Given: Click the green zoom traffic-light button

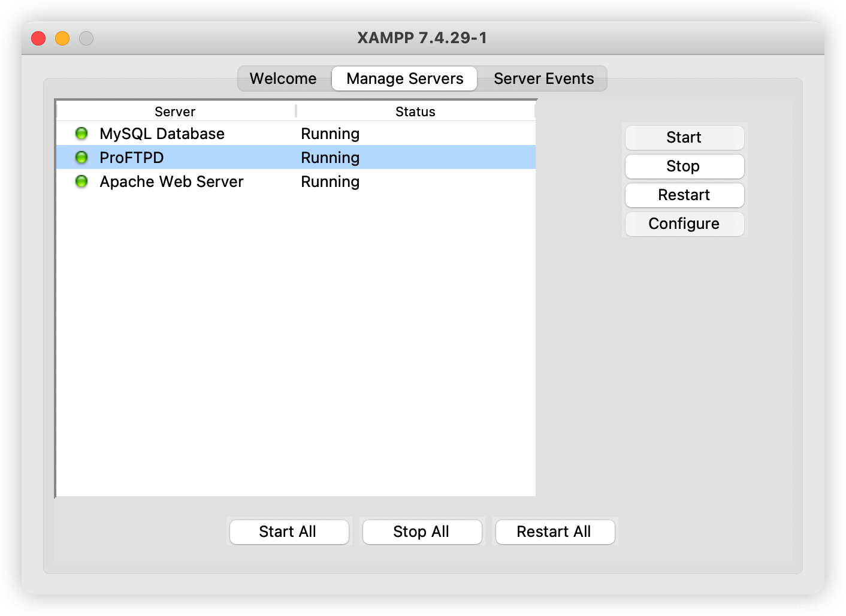Looking at the screenshot, I should click(x=86, y=38).
